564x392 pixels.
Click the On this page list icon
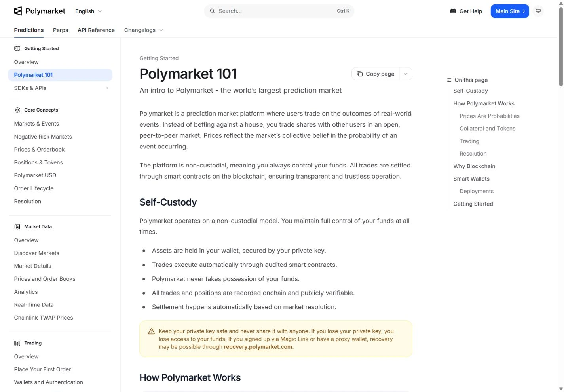[x=449, y=80]
